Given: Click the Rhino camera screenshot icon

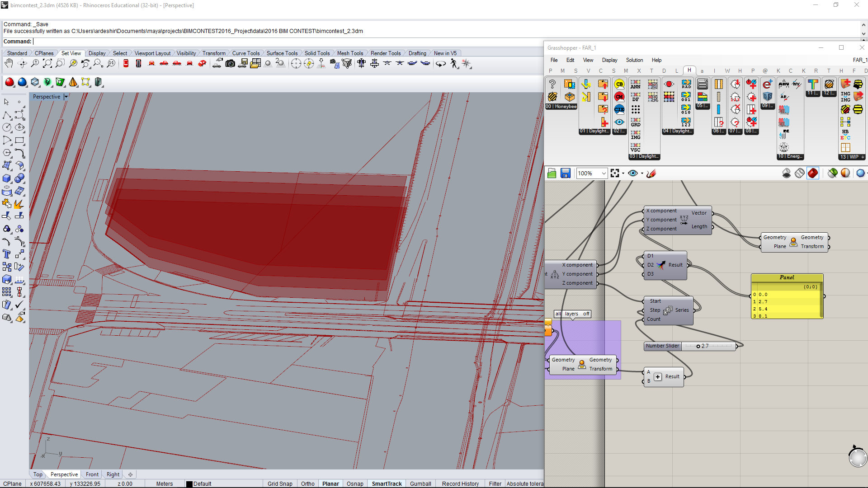Looking at the screenshot, I should [x=230, y=64].
